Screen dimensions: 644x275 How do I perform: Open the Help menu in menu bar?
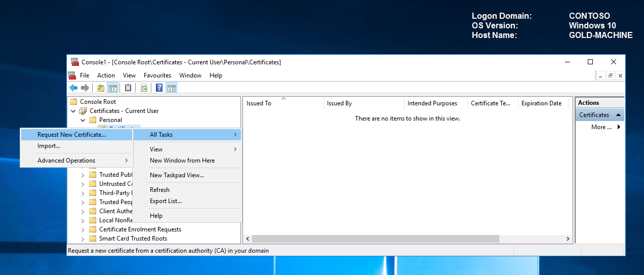click(216, 75)
